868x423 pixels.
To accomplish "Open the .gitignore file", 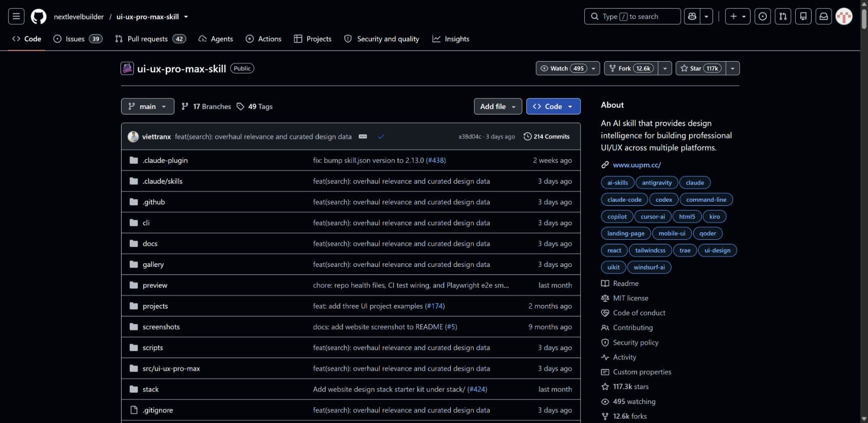I will click(158, 410).
